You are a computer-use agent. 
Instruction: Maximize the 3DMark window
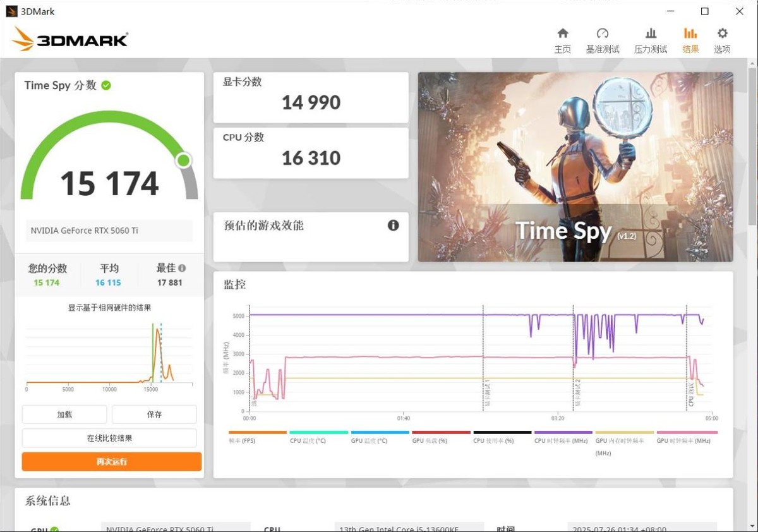(705, 11)
